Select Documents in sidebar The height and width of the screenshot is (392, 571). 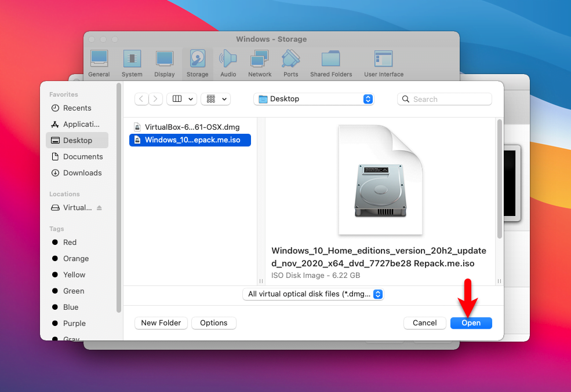[77, 157]
